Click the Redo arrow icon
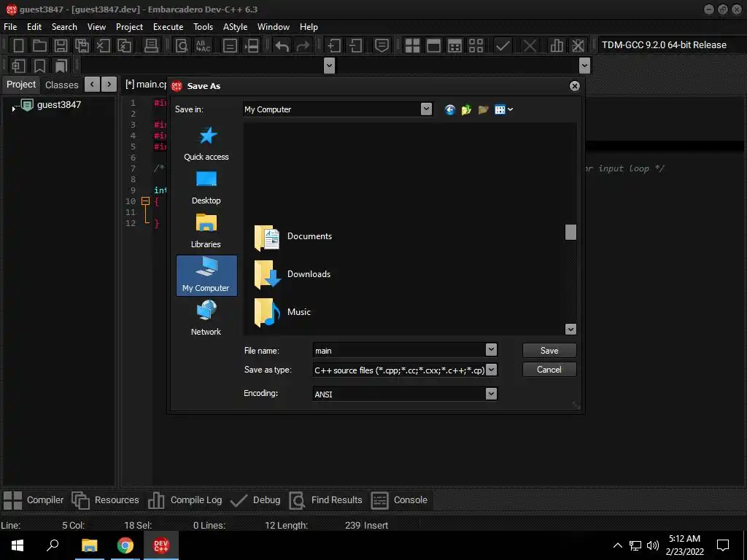This screenshot has width=747, height=560. click(303, 46)
